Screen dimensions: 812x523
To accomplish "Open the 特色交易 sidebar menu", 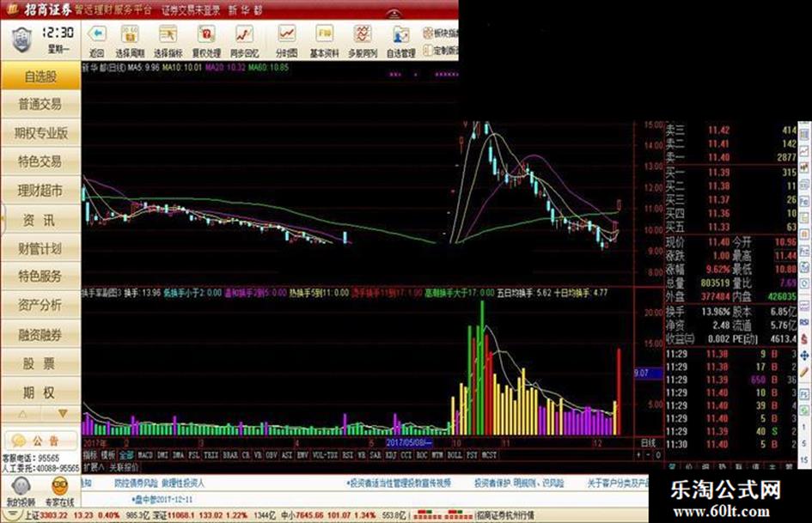I will 40,161.
